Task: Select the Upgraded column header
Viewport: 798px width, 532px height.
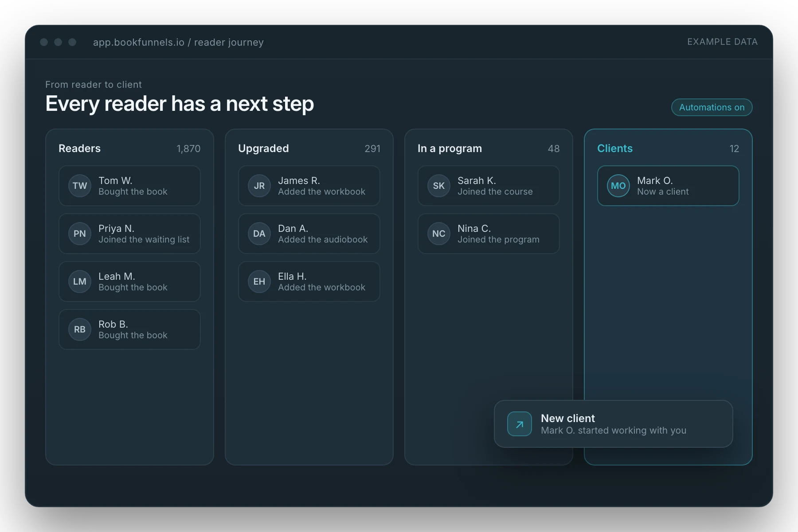Action: pos(263,149)
